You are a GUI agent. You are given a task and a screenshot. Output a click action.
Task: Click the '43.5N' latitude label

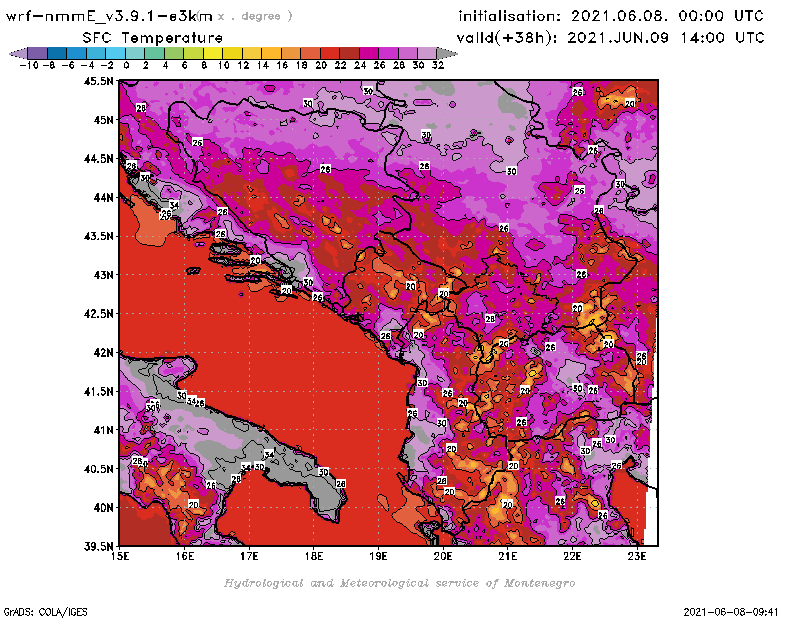coord(98,236)
